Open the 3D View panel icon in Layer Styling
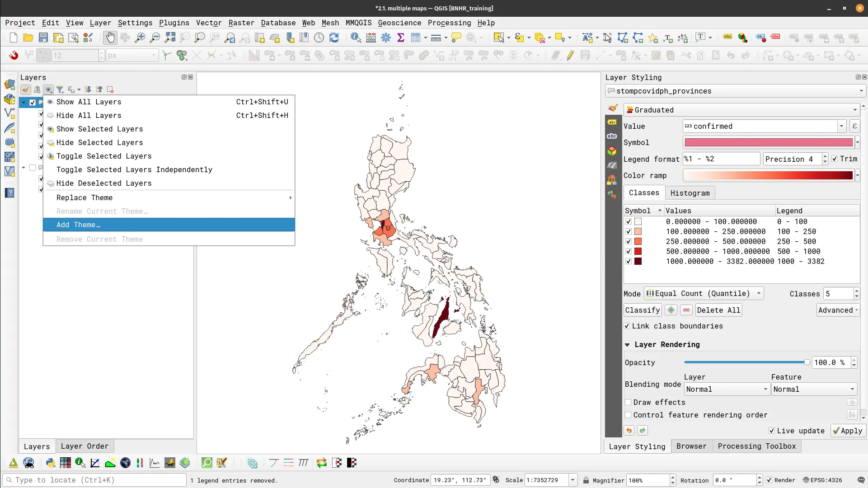The width and height of the screenshot is (868, 488). tap(612, 150)
